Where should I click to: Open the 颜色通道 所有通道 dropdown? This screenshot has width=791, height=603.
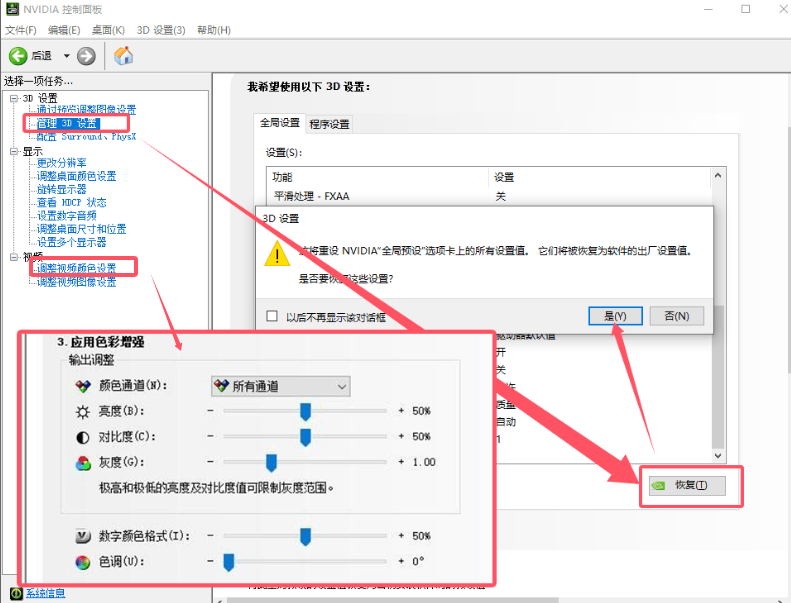tap(280, 386)
